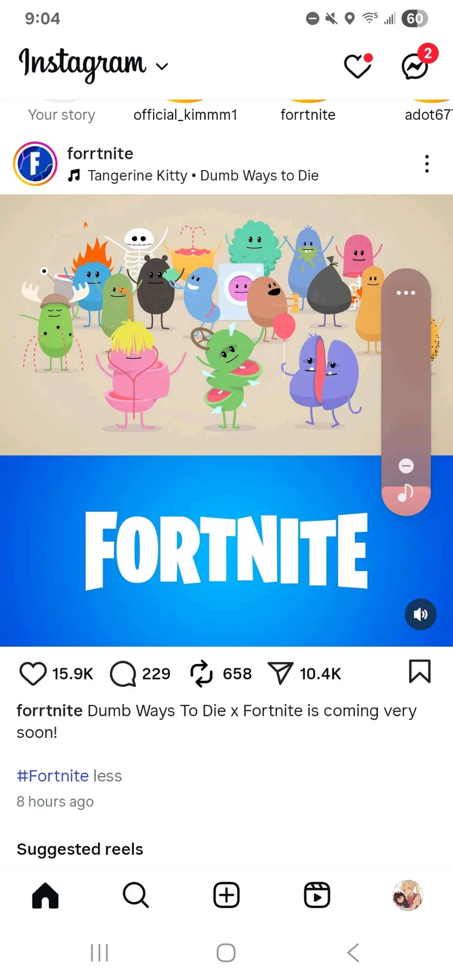Open own profile avatar in bottom bar

tap(408, 895)
